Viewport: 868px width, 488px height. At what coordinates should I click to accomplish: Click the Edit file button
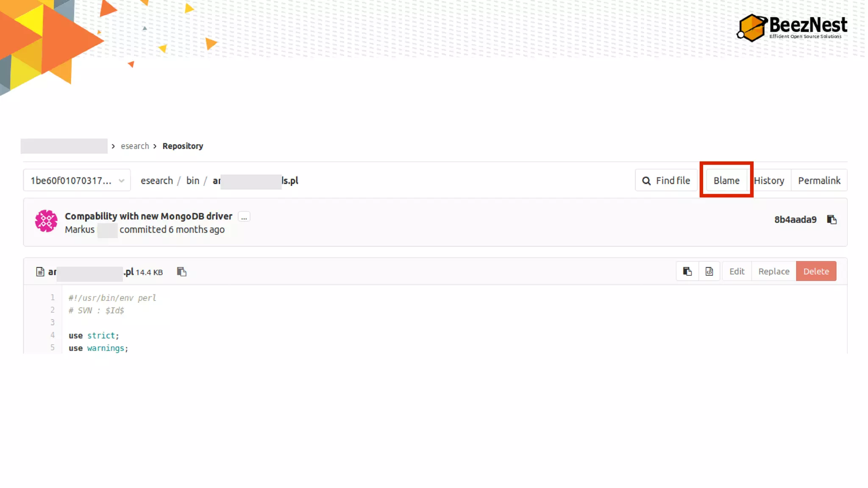point(737,271)
